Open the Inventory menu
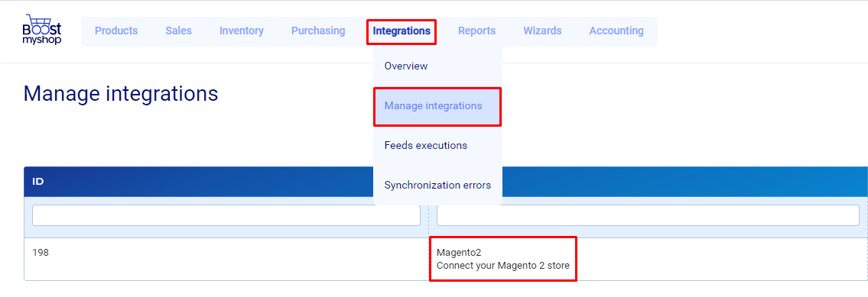 tap(242, 31)
